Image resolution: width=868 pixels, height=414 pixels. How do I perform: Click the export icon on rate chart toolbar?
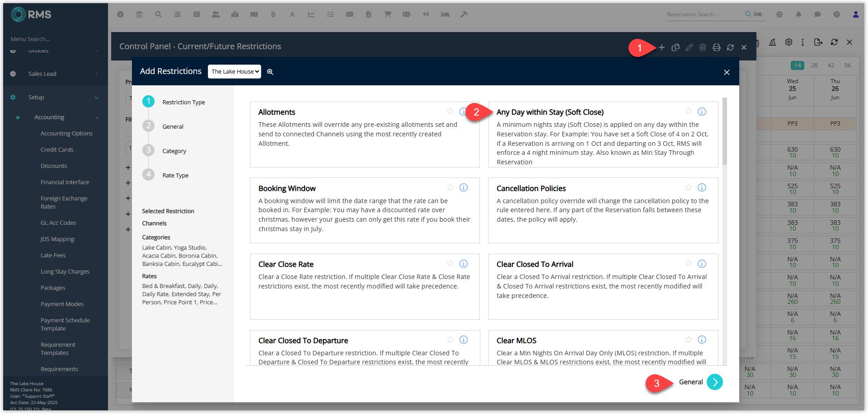coord(818,42)
